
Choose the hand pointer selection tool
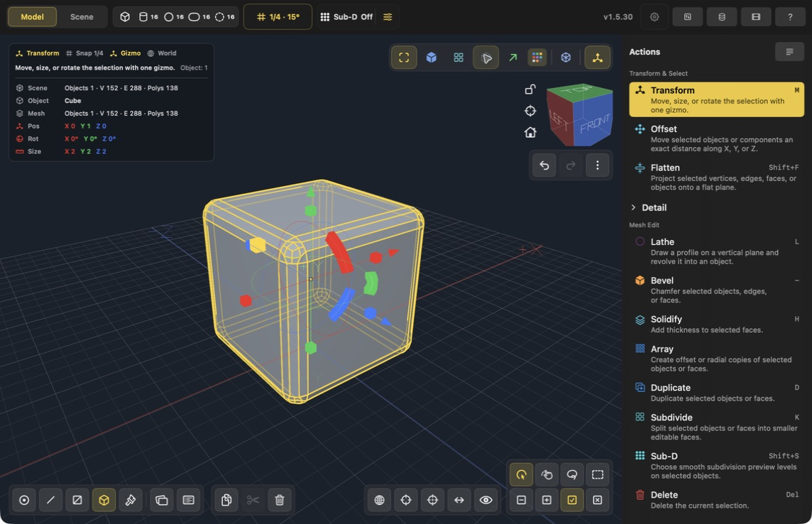(x=547, y=475)
